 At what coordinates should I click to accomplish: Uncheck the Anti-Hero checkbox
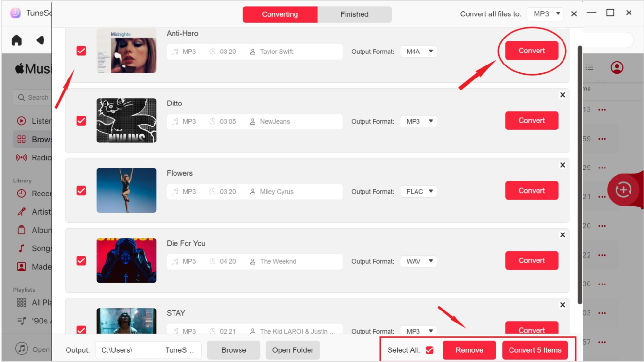click(81, 51)
